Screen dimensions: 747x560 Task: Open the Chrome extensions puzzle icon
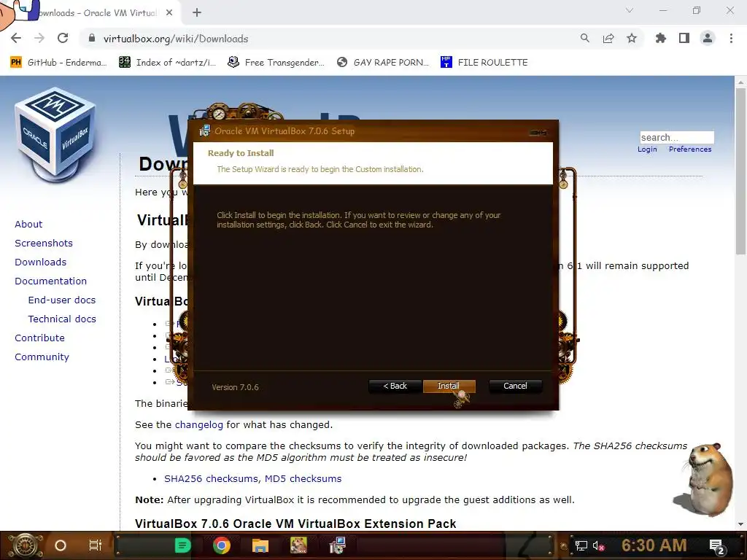point(661,39)
